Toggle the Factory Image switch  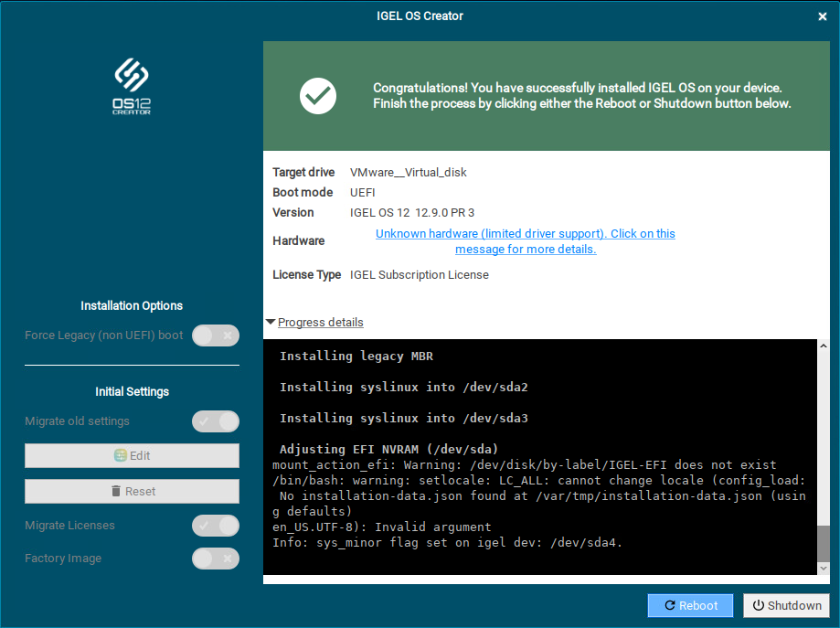[x=216, y=559]
